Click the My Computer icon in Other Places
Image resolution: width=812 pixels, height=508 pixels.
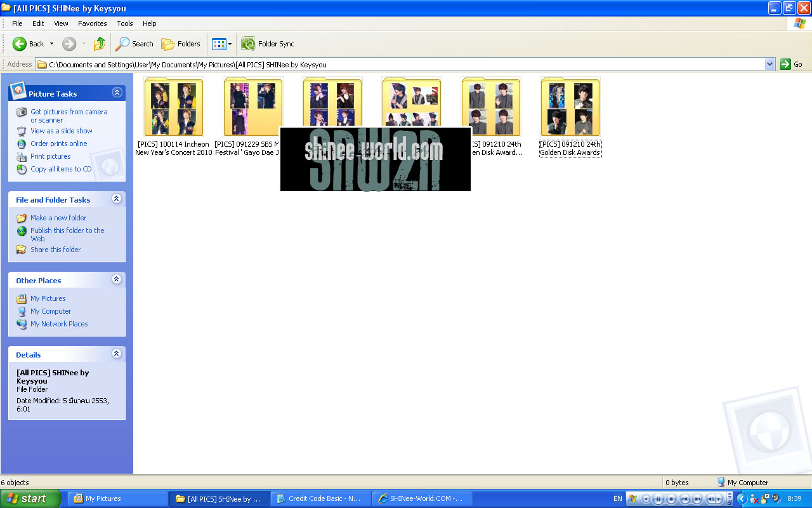(22, 311)
